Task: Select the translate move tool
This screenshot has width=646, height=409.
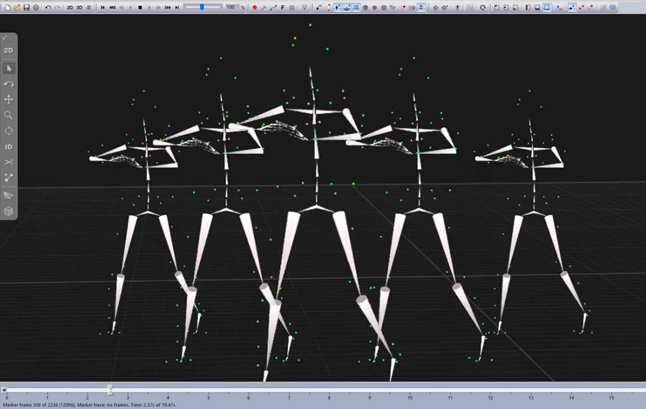Action: 9,100
